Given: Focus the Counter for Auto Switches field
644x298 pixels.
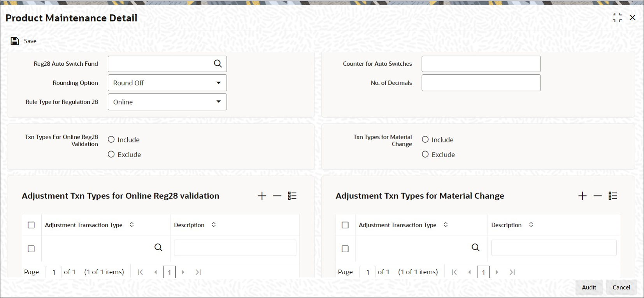Looking at the screenshot, I should point(481,64).
